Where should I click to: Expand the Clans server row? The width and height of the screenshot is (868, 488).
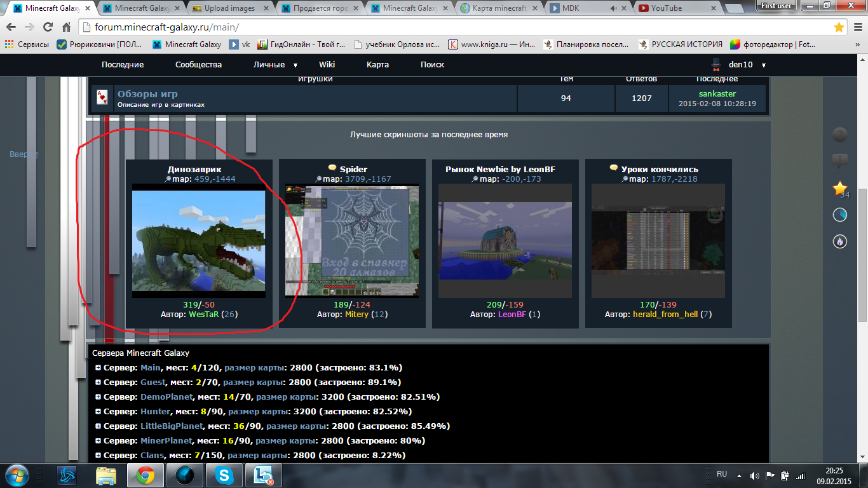click(98, 455)
